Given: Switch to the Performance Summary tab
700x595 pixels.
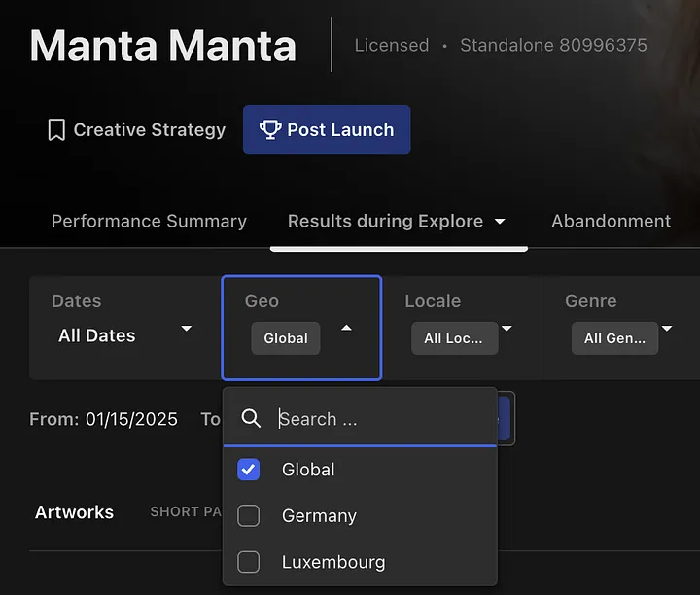Looking at the screenshot, I should (149, 222).
